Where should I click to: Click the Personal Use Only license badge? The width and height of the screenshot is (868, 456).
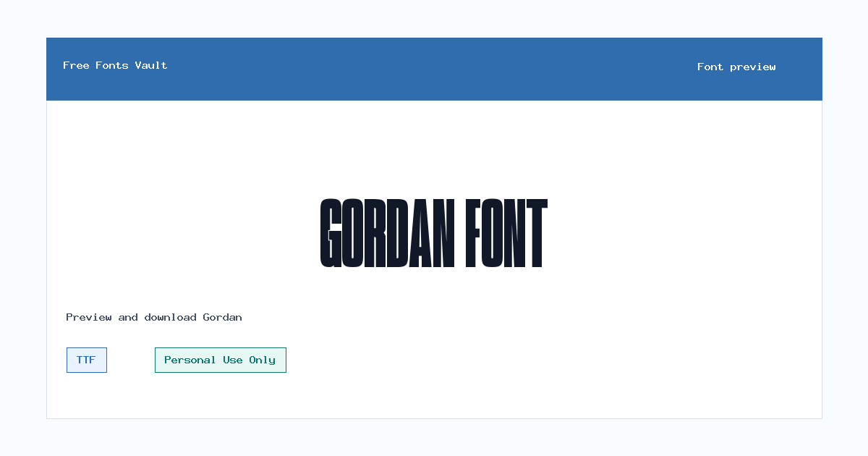[221, 360]
